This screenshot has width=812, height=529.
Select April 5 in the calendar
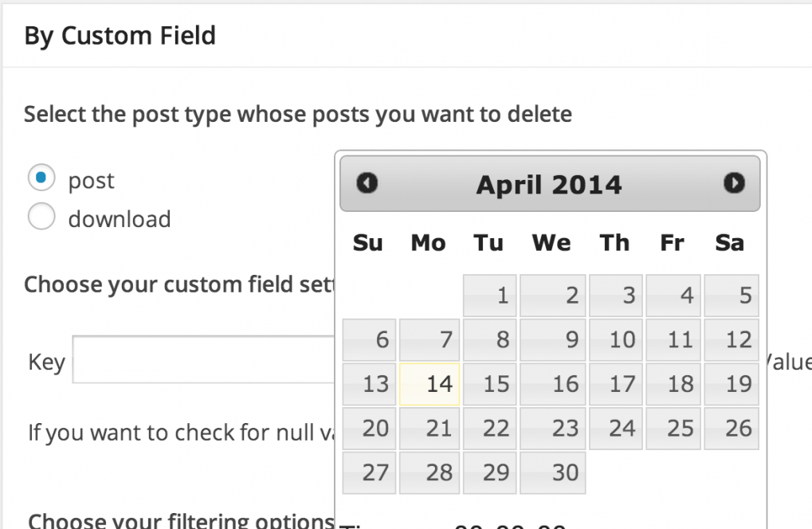(x=731, y=295)
